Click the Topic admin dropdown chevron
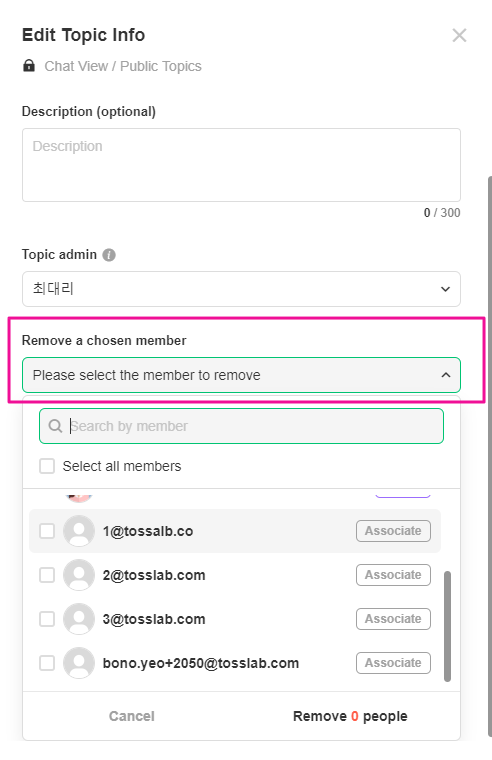Image resolution: width=492 pixels, height=760 pixels. pyautogui.click(x=445, y=289)
